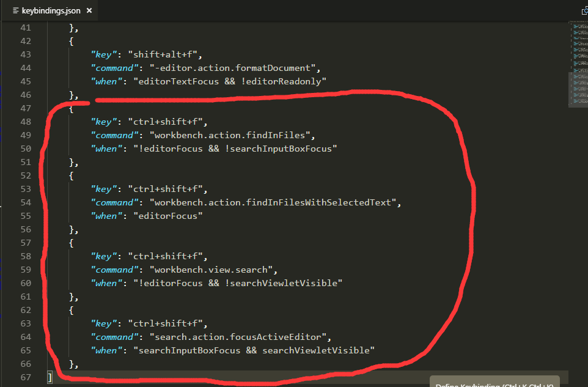Click "workbench.action.findInFilesWithSelectedText" command string
Image resolution: width=588 pixels, height=387 pixels.
(x=273, y=202)
